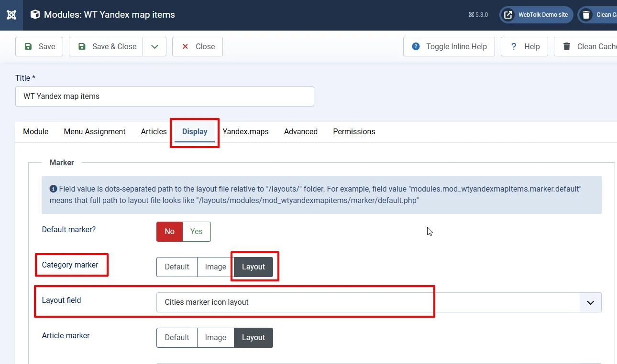Click the question mark icon on Help
The width and height of the screenshot is (617, 364).
[x=514, y=46]
